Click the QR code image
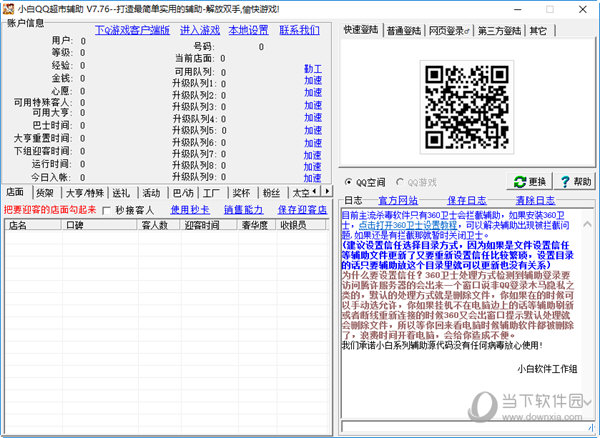 click(x=466, y=107)
